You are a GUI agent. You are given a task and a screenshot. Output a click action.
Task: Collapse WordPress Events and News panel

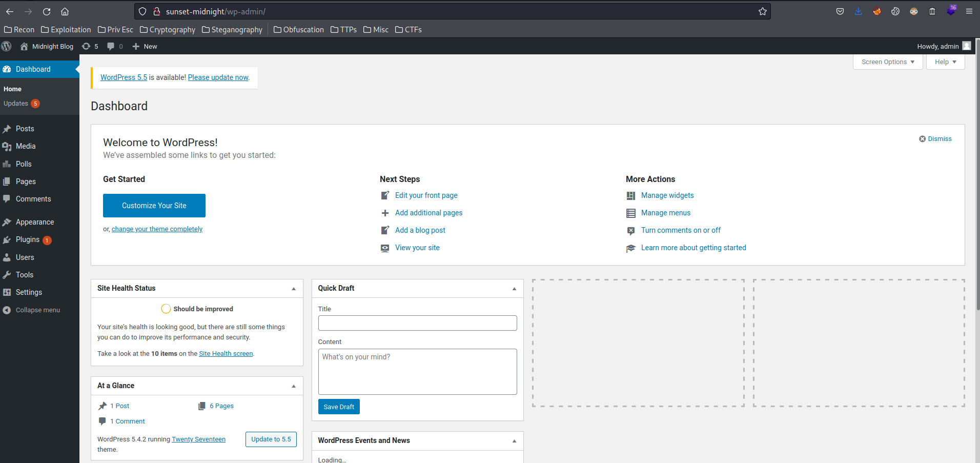514,441
